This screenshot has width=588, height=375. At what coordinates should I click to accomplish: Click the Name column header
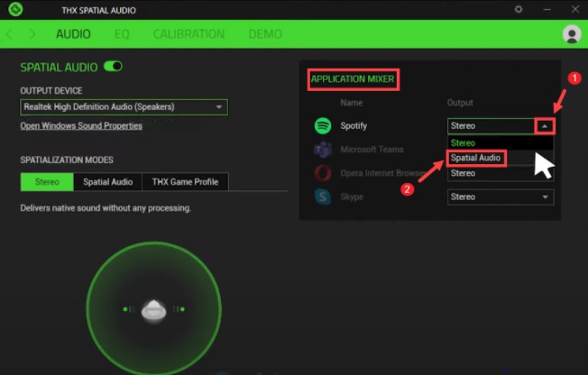click(x=352, y=103)
